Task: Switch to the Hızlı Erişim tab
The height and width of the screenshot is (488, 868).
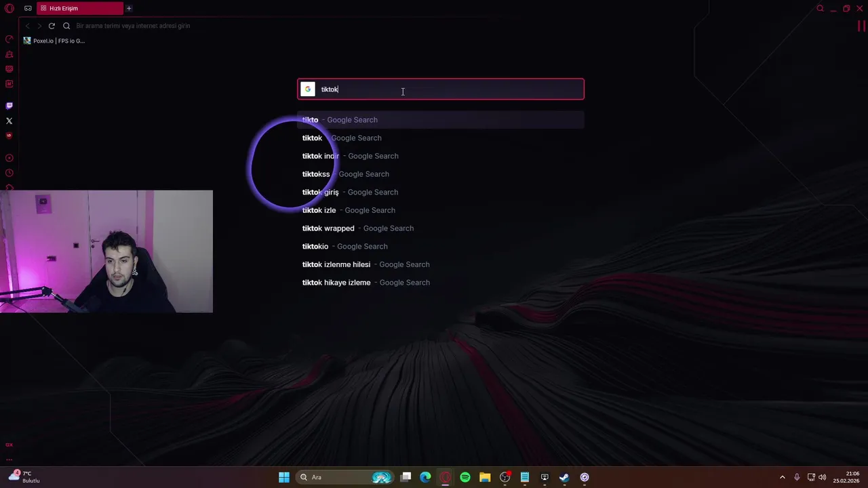Action: pyautogui.click(x=79, y=8)
